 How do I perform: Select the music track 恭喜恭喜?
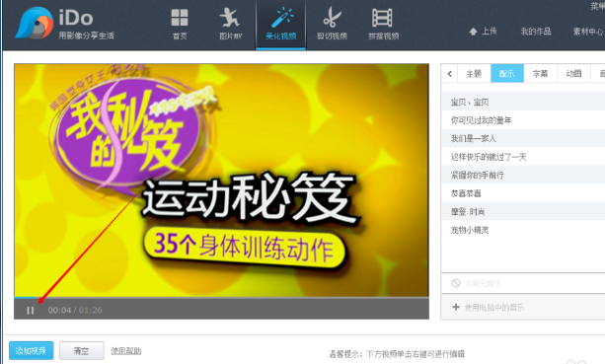(x=523, y=193)
